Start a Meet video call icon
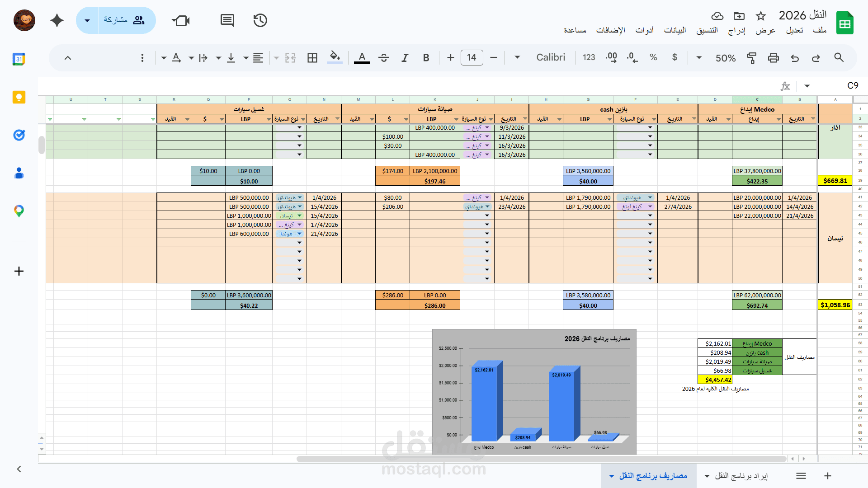Viewport: 868px width, 488px height. [x=181, y=20]
